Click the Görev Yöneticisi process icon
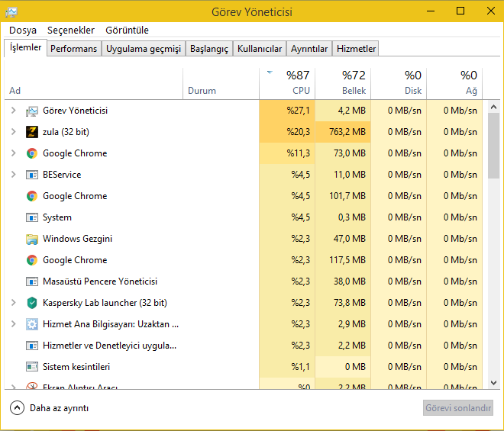 point(32,111)
